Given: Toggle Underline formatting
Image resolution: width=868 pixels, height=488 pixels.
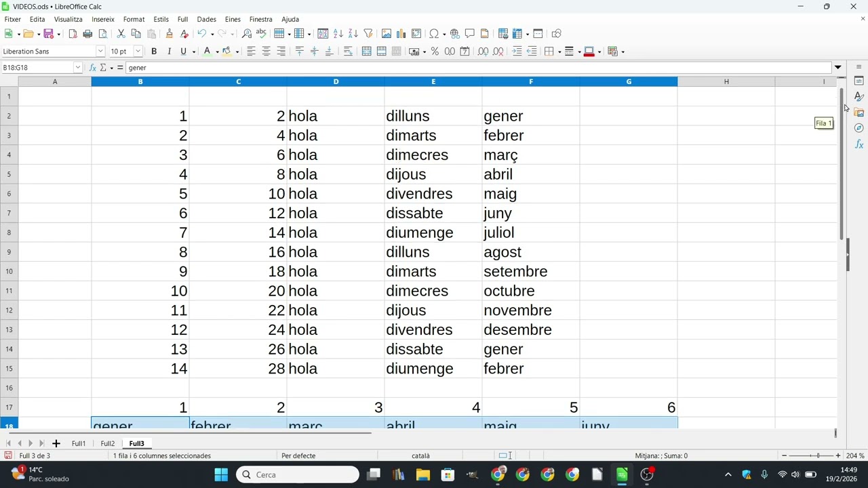Looking at the screenshot, I should tap(183, 52).
